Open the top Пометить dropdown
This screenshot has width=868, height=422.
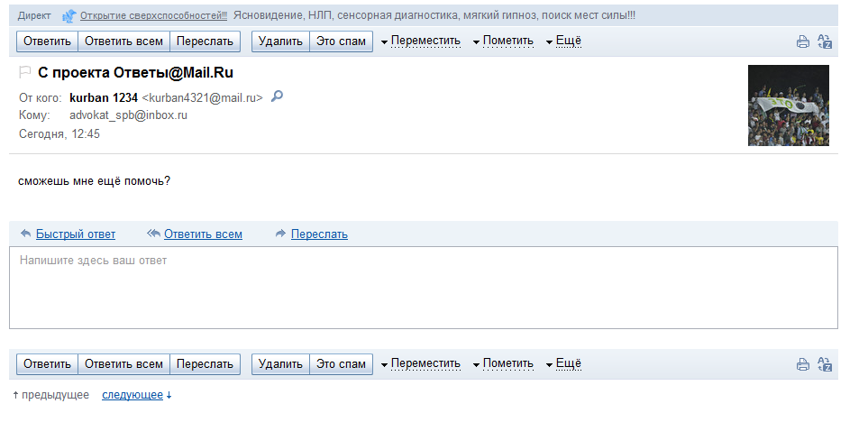click(x=503, y=41)
